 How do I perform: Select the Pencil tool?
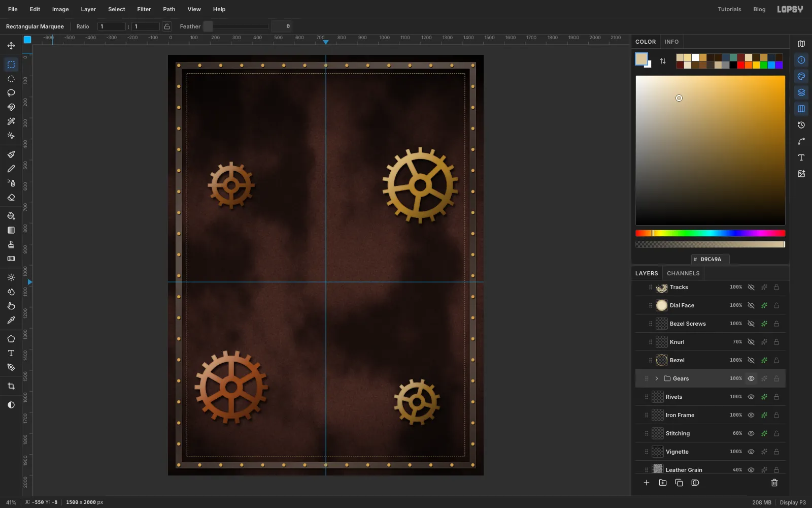pyautogui.click(x=11, y=169)
